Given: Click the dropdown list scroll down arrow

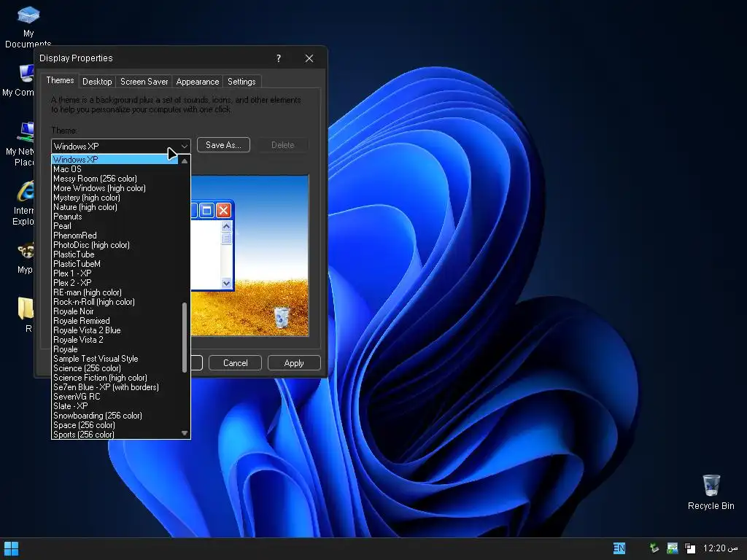Looking at the screenshot, I should point(185,433).
